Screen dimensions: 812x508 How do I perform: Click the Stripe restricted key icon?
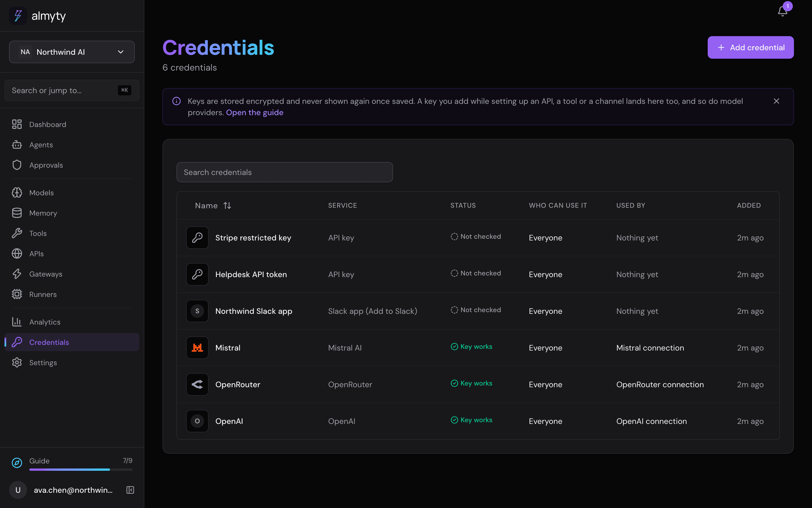197,238
